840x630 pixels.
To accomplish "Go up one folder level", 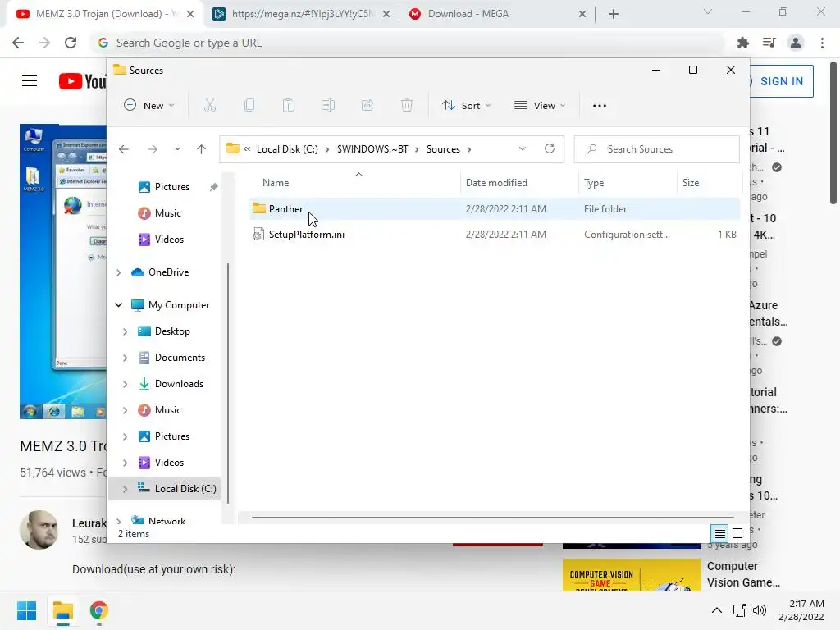I will [x=202, y=149].
